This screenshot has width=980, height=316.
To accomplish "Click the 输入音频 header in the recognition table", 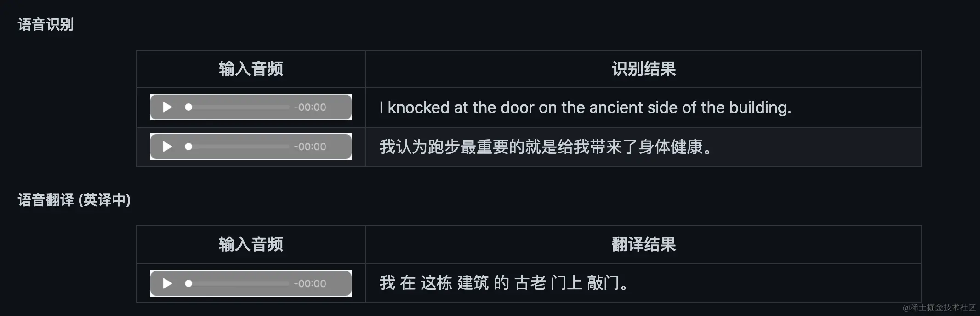I will (251, 69).
